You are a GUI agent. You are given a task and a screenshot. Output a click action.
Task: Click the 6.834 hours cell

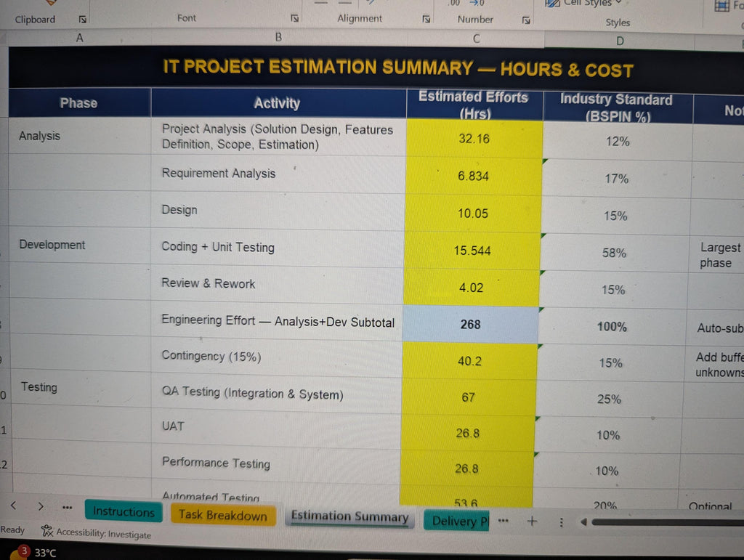click(x=474, y=176)
